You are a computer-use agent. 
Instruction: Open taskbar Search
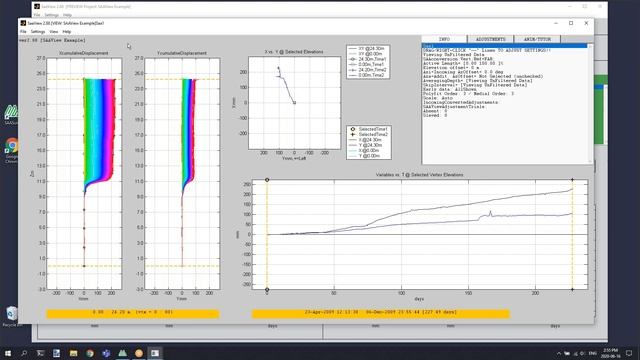[x=24, y=353]
